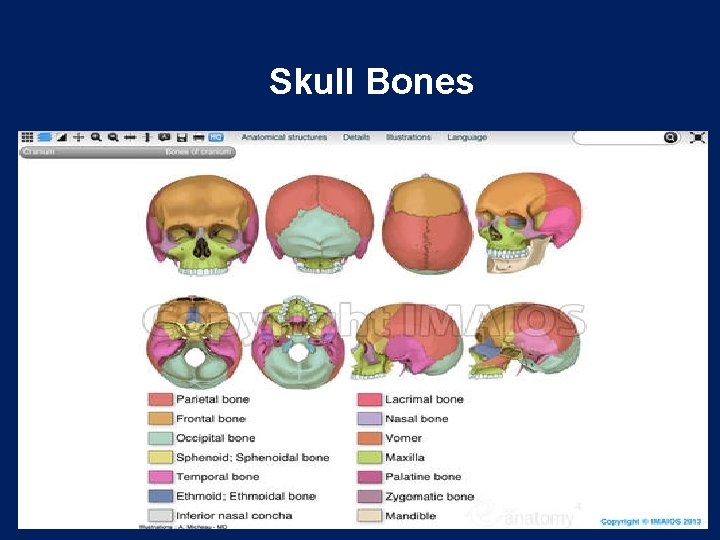Click the Sphenoid bone yellow swatch
This screenshot has height=540, width=720.
pos(160,457)
